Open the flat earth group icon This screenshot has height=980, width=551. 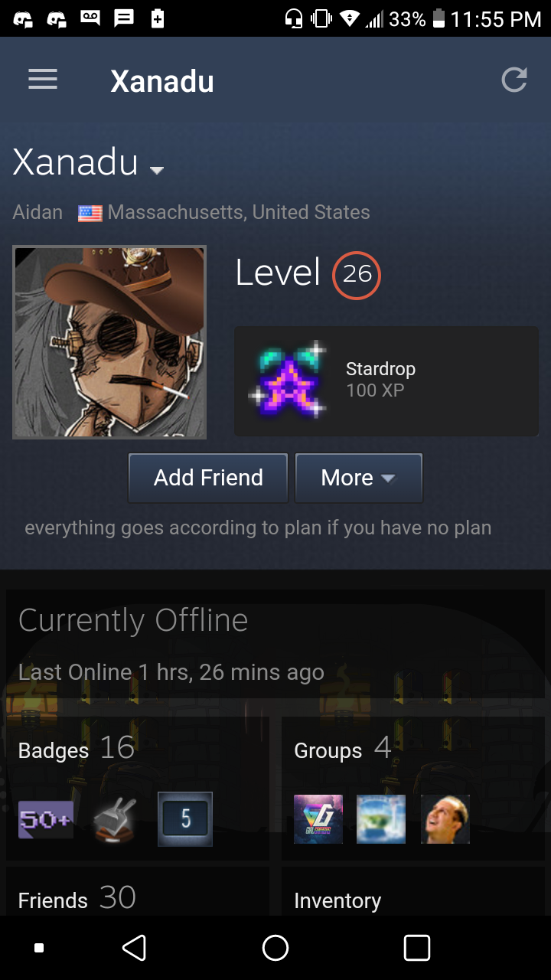coord(381,819)
